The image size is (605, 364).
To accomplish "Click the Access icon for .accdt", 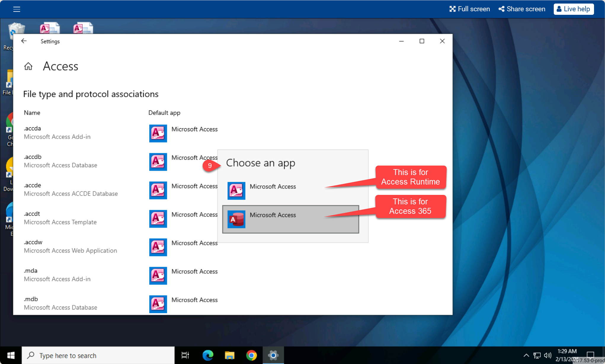I will [158, 219].
